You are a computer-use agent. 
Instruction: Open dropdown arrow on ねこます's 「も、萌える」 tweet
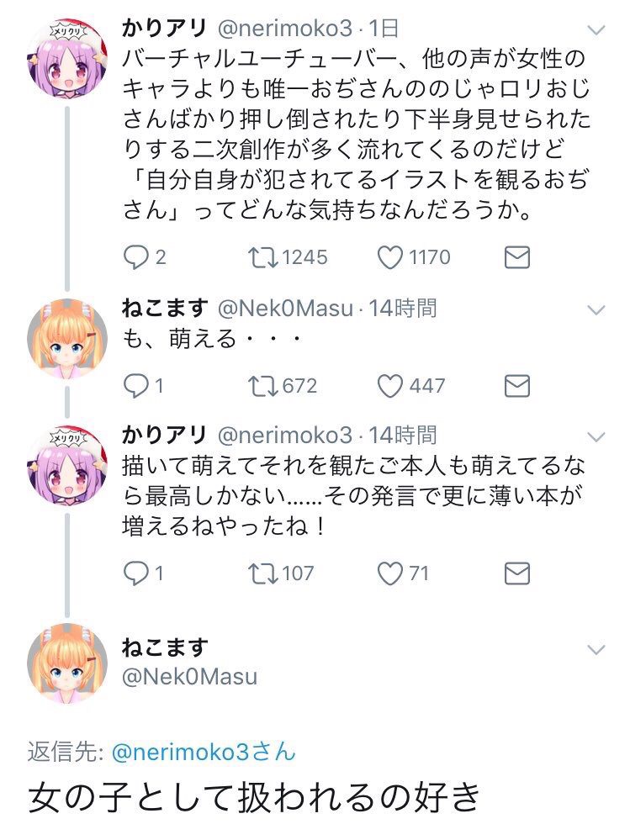tap(595, 309)
